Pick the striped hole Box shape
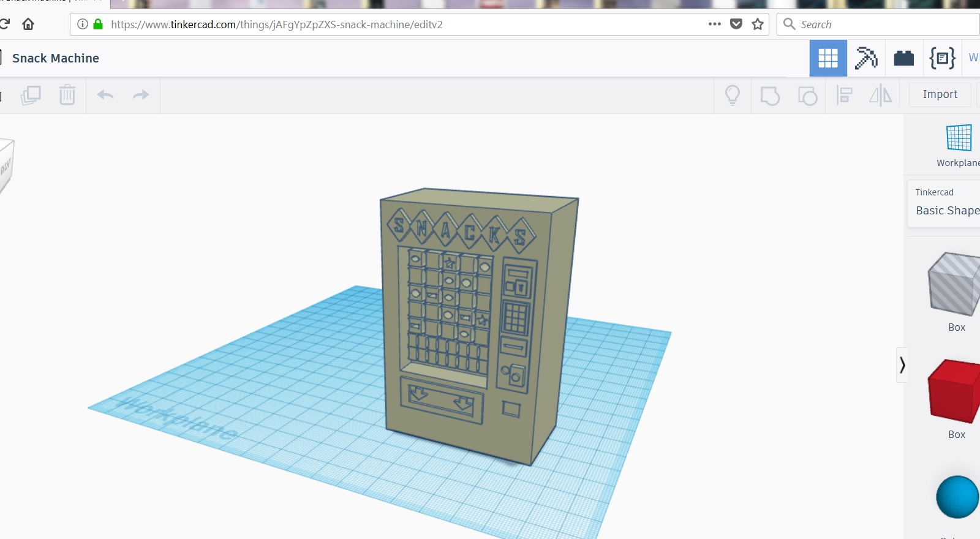 coord(956,292)
